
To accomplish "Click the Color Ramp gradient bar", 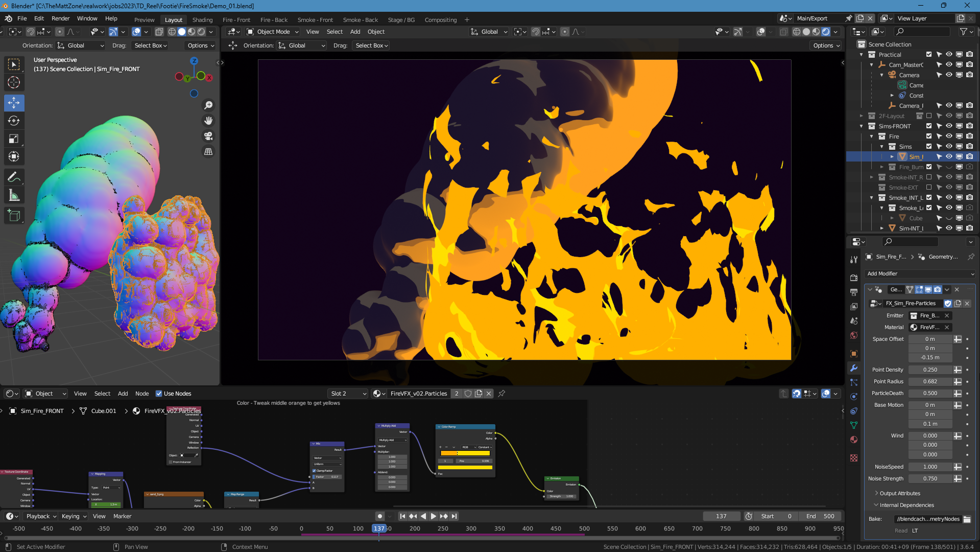I will (x=465, y=453).
